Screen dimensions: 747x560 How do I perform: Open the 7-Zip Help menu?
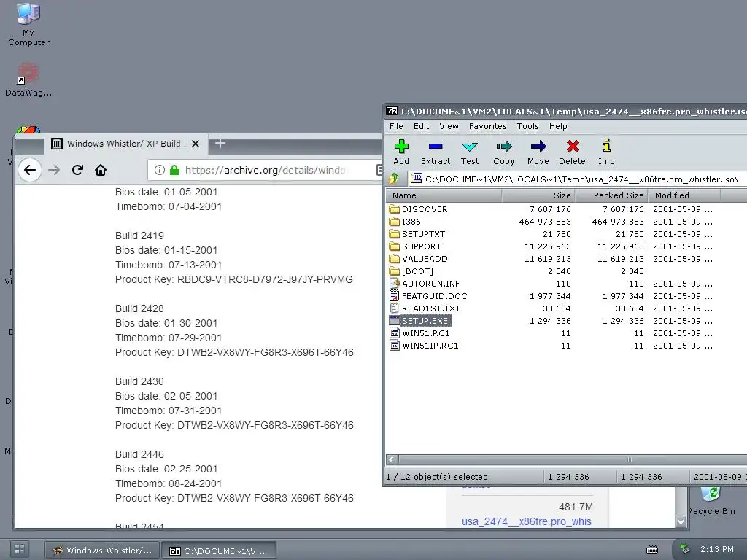(558, 126)
